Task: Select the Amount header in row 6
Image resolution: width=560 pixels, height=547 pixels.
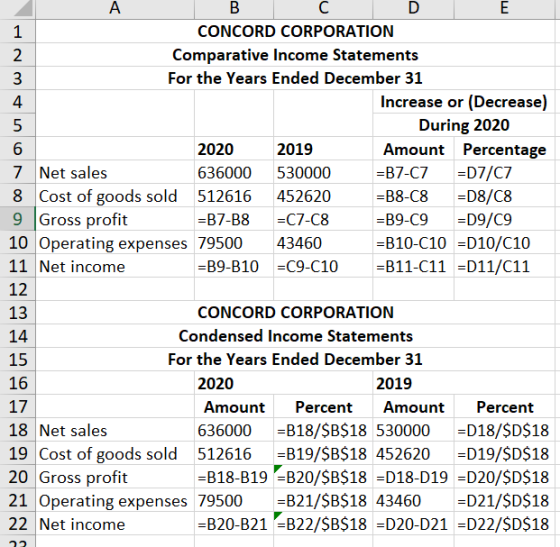Action: [x=414, y=149]
